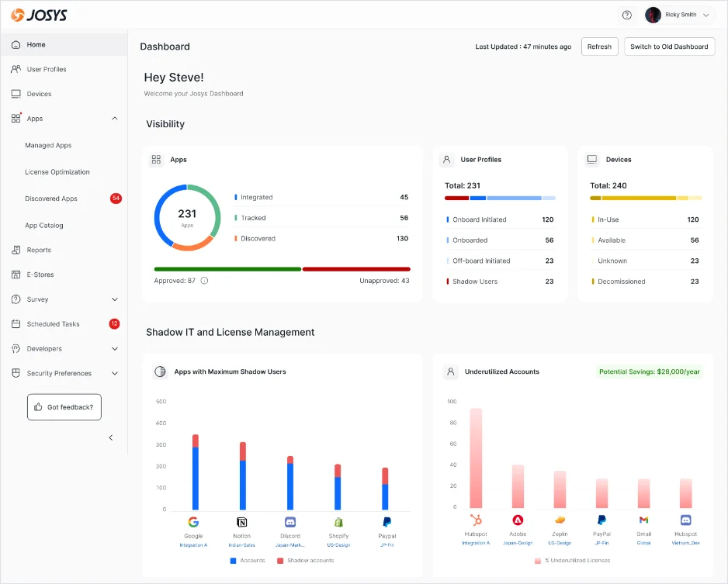Viewport: 728px width, 584px height.
Task: Collapse the Apps sidebar section chevron
Action: click(x=115, y=119)
